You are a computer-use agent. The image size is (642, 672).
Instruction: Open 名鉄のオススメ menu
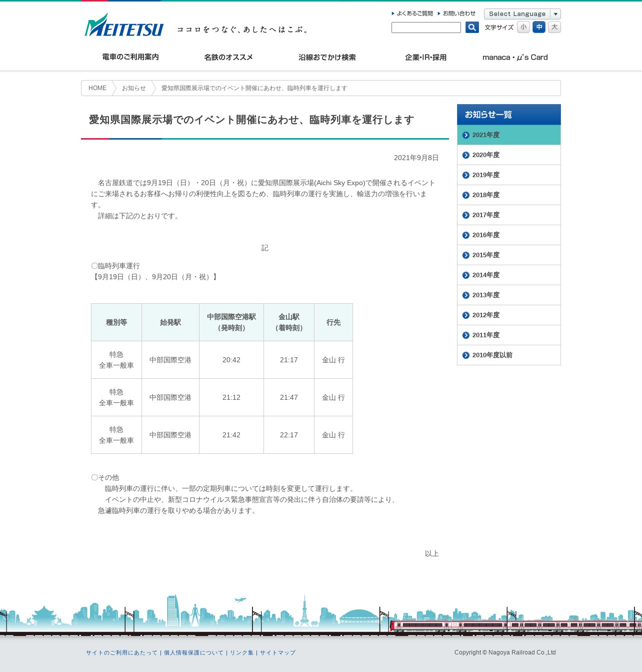click(228, 57)
